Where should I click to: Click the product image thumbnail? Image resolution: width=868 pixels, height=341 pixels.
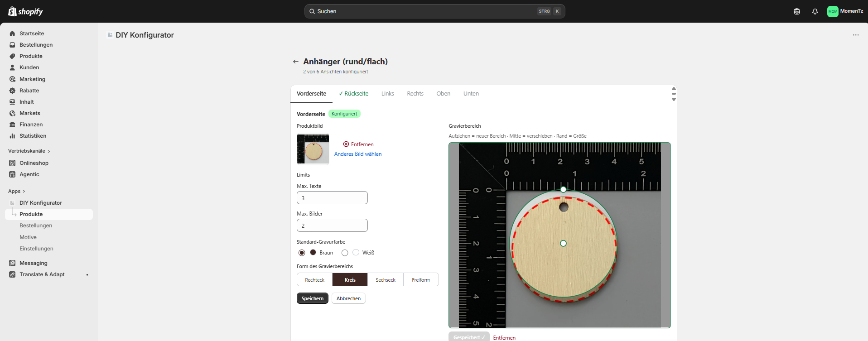click(313, 149)
